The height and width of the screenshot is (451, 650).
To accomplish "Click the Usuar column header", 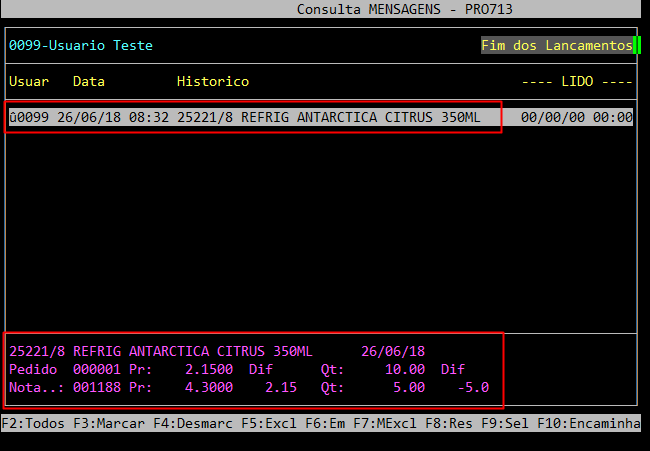I will 29,81.
